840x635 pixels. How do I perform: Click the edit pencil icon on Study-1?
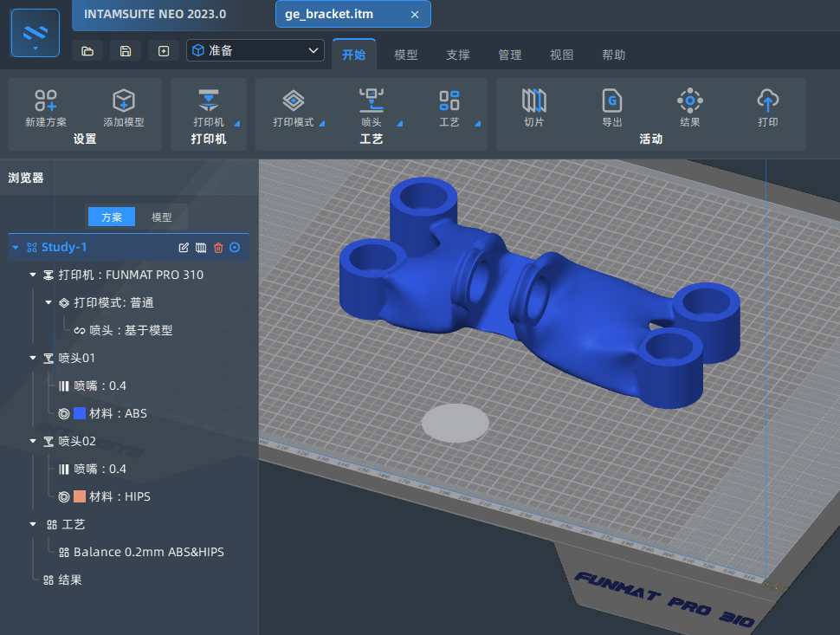click(184, 248)
